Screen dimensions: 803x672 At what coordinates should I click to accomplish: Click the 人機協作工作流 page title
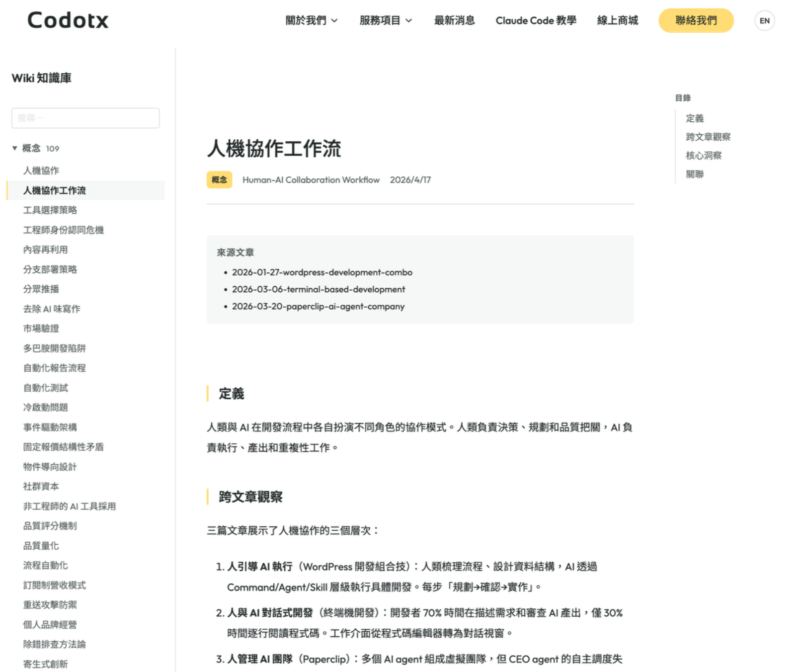coord(274,149)
